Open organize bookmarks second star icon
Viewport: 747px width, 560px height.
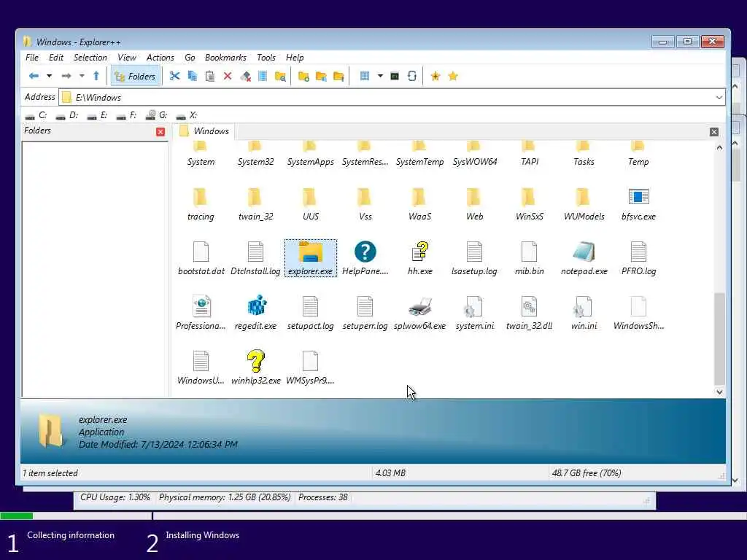[452, 76]
